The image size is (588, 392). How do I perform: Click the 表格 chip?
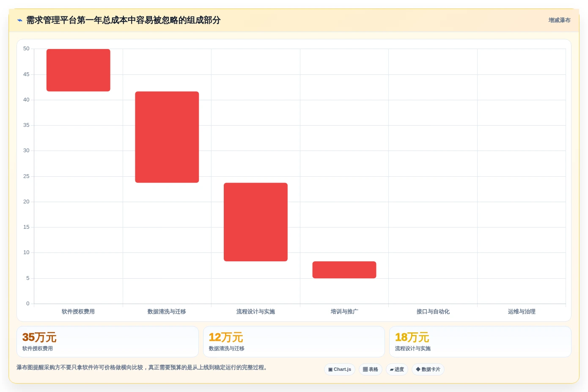point(371,369)
